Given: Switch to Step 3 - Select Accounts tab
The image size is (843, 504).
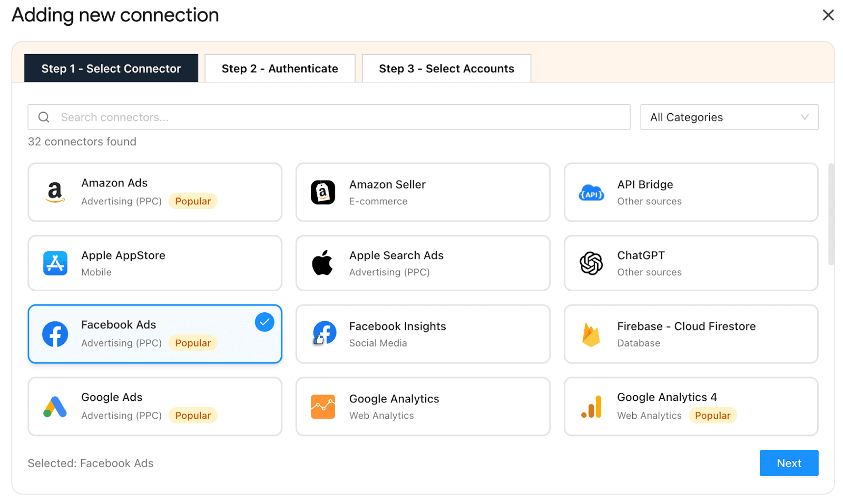Looking at the screenshot, I should [446, 68].
